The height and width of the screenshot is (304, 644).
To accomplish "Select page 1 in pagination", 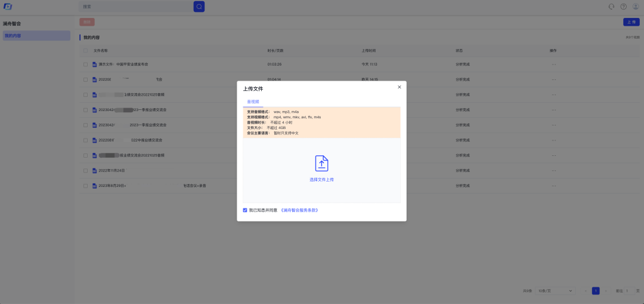I will click(596, 291).
